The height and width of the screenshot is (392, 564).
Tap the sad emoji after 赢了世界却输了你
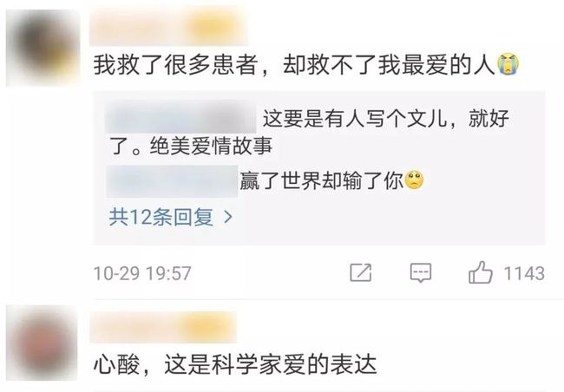[415, 180]
